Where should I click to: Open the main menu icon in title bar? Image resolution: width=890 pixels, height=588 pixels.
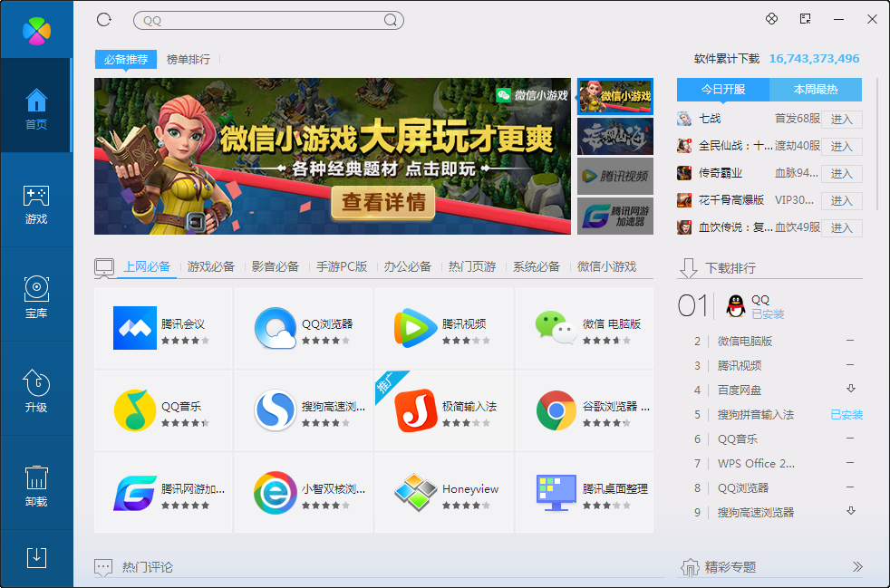805,19
